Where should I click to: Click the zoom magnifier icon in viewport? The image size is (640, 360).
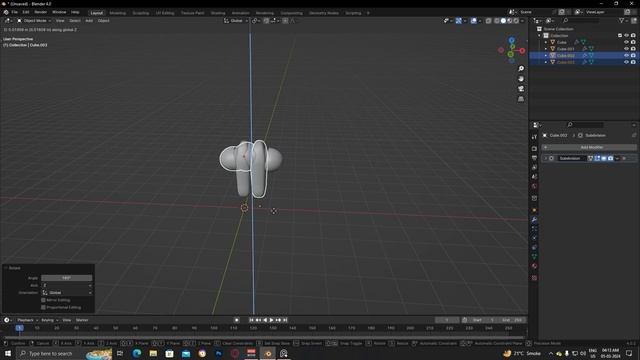point(521,68)
